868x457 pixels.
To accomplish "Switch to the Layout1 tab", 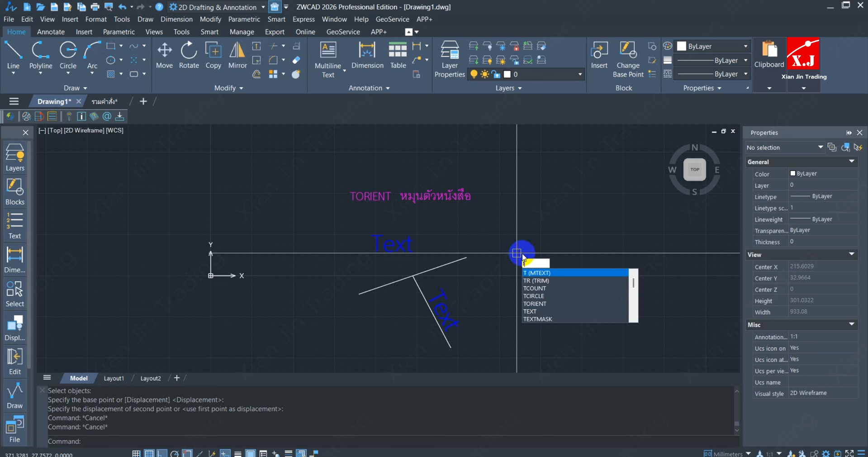I will pos(114,378).
